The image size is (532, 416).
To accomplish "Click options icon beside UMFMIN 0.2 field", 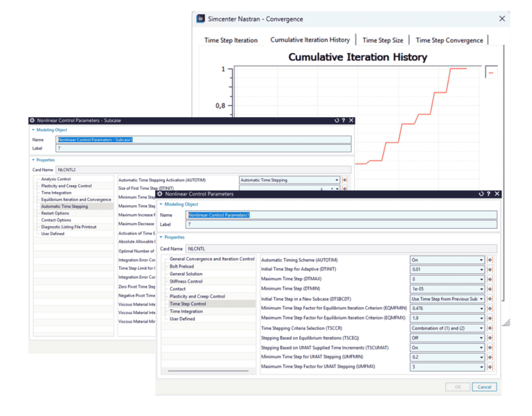I will (x=490, y=357).
